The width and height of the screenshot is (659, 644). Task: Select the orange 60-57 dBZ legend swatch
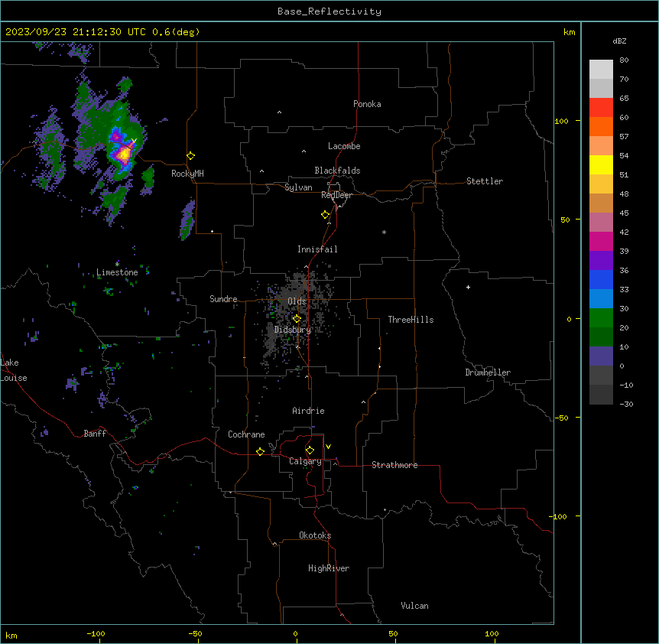click(601, 126)
